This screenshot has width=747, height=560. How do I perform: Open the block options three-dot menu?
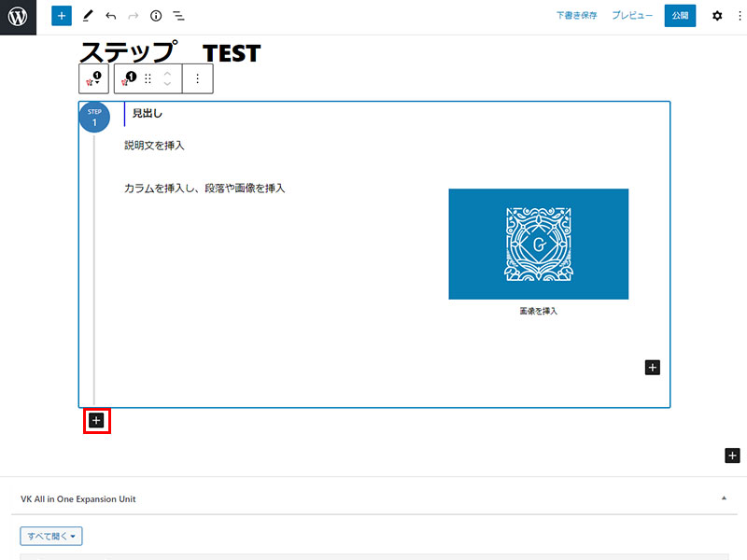click(x=197, y=79)
